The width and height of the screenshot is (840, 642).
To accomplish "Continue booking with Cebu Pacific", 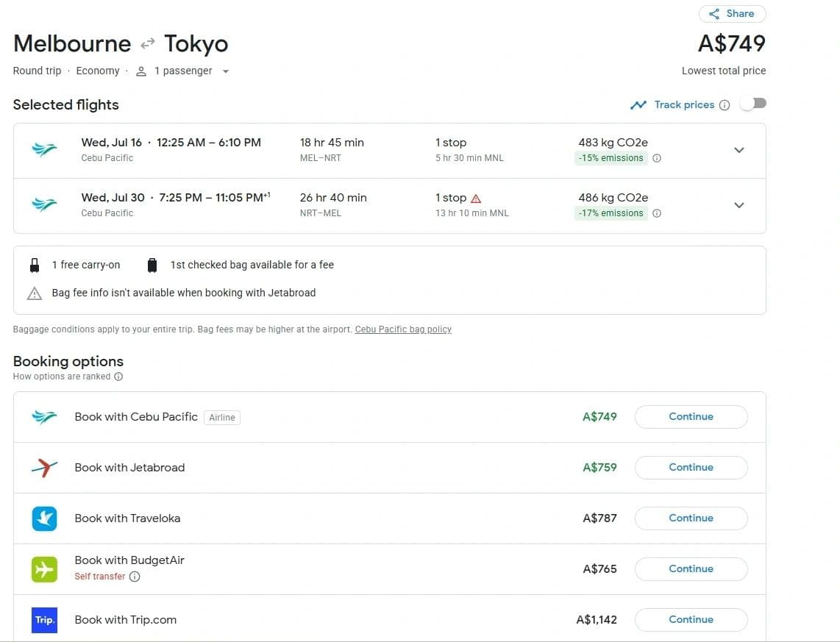I will 691,416.
